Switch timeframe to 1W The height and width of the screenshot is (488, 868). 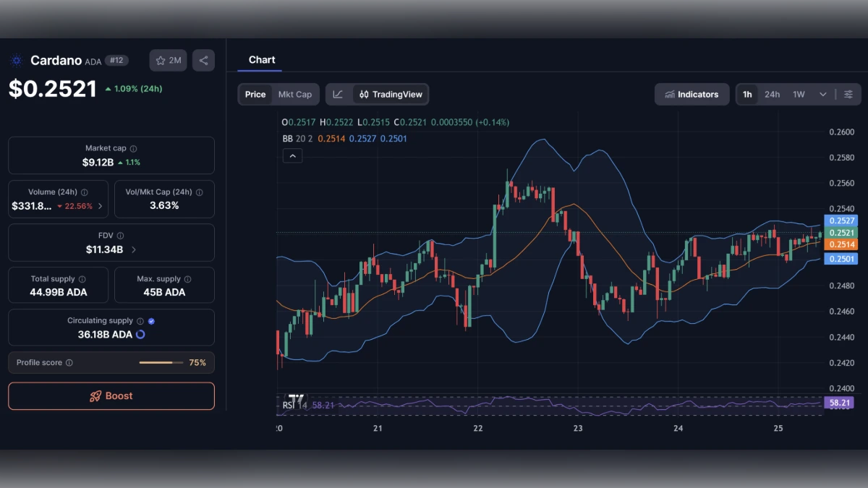799,94
